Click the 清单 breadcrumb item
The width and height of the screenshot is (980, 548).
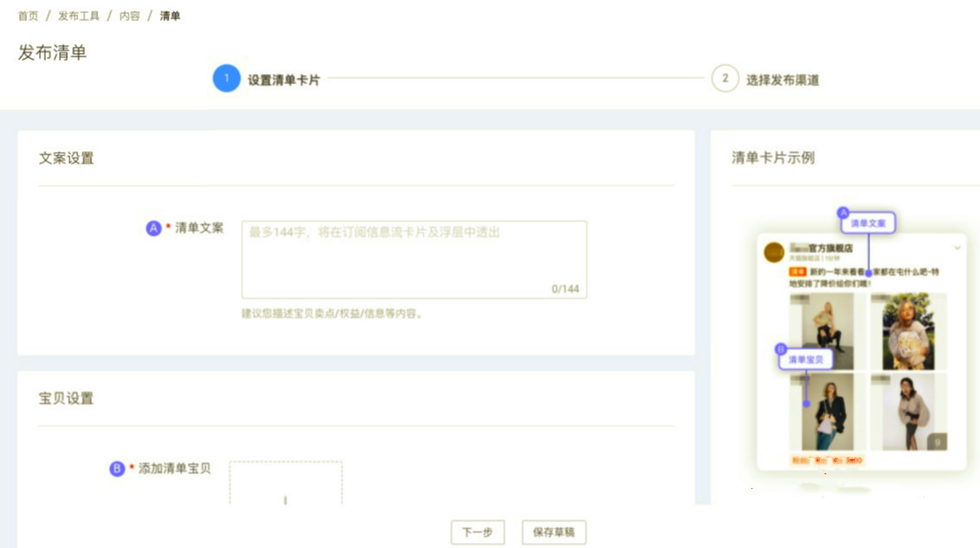[x=170, y=16]
